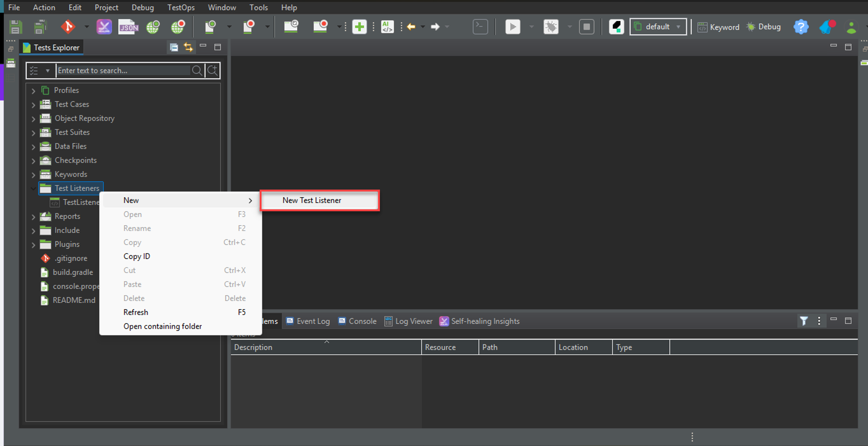Expand the Object Repository folder
The height and width of the screenshot is (446, 868).
33,119
